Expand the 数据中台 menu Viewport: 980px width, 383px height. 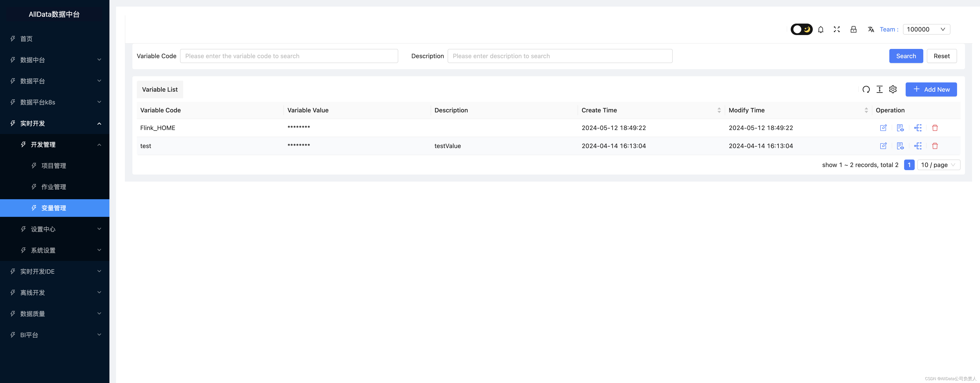pyautogui.click(x=55, y=60)
